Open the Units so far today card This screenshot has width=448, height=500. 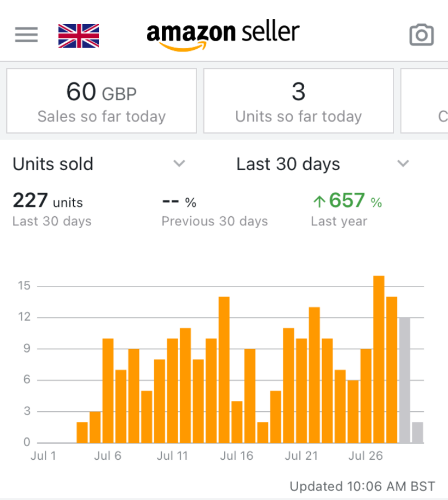tap(298, 101)
